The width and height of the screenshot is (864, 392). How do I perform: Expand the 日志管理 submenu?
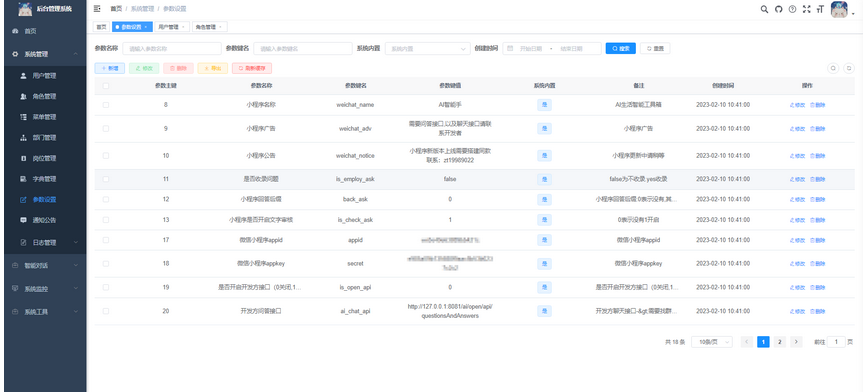[x=45, y=242]
